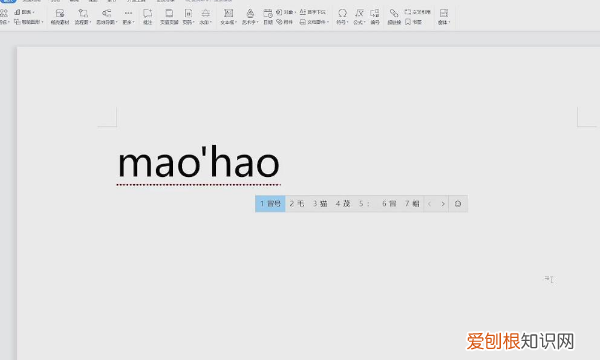Choose IME candidate 3 猫
The image size is (600, 360).
click(x=320, y=204)
